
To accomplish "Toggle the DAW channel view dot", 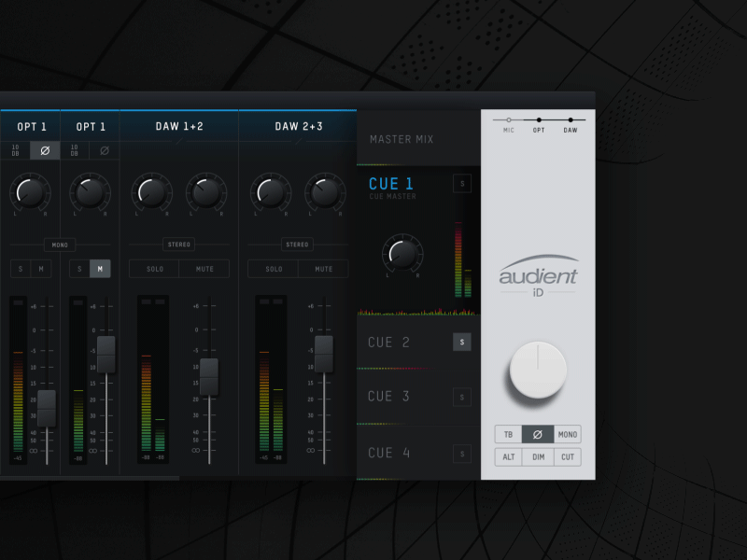I will [x=571, y=120].
